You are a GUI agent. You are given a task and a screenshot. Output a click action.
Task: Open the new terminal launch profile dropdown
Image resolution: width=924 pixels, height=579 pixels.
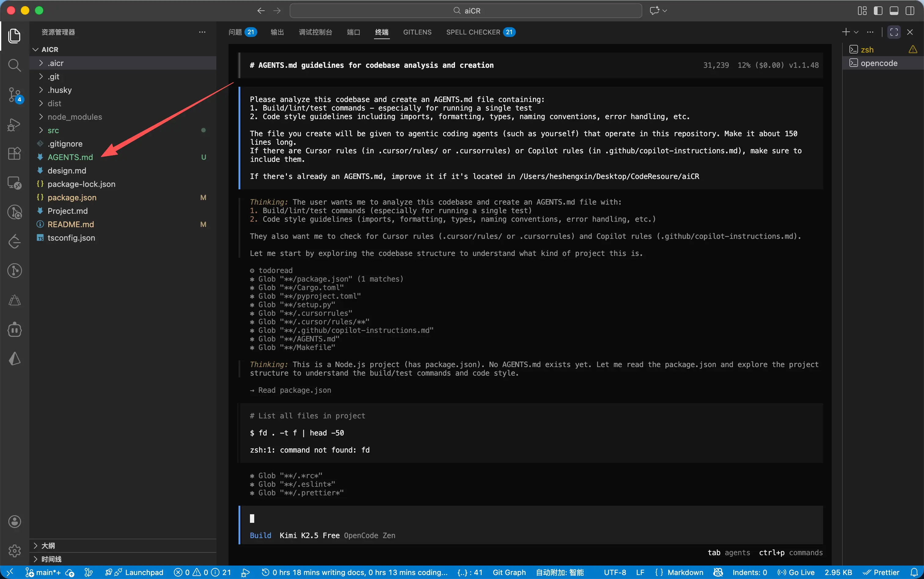(x=856, y=32)
